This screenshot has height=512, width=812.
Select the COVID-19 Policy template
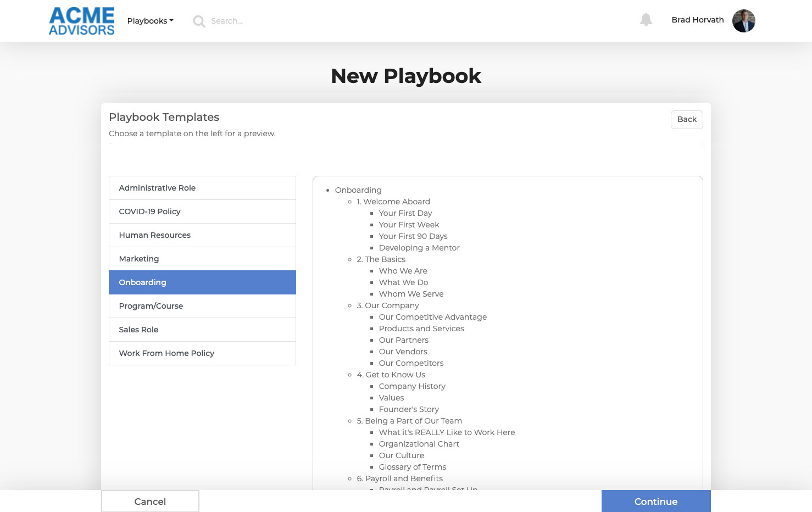[202, 212]
